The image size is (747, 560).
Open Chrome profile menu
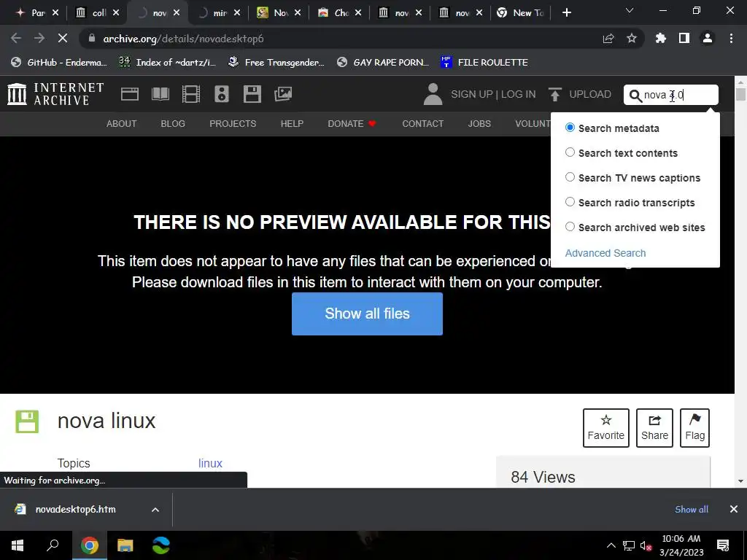708,39
